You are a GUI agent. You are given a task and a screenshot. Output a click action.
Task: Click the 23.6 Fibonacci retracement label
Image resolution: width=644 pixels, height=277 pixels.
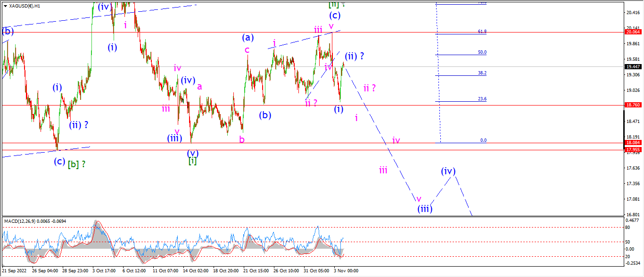tap(482, 99)
